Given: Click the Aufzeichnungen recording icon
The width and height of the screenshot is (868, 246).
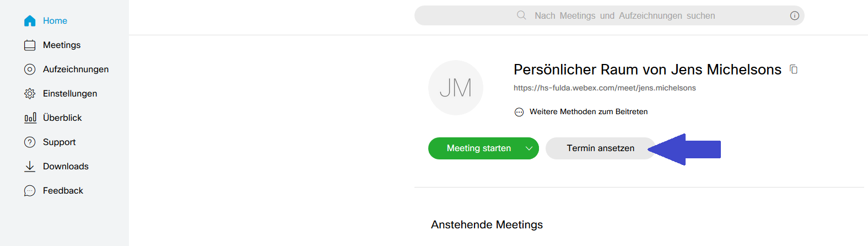Looking at the screenshot, I should point(30,69).
